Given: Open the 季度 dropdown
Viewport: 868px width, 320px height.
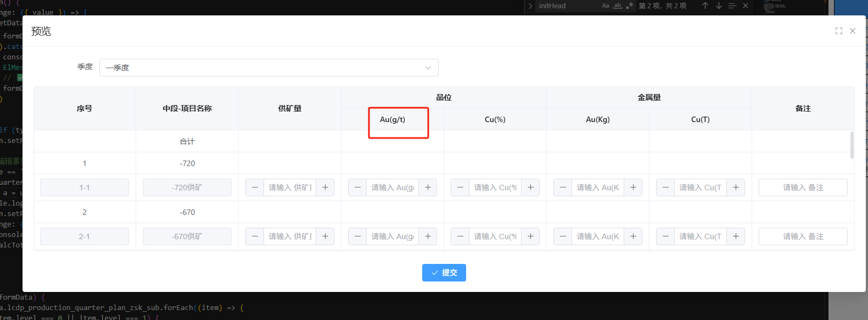Looking at the screenshot, I should click(268, 68).
